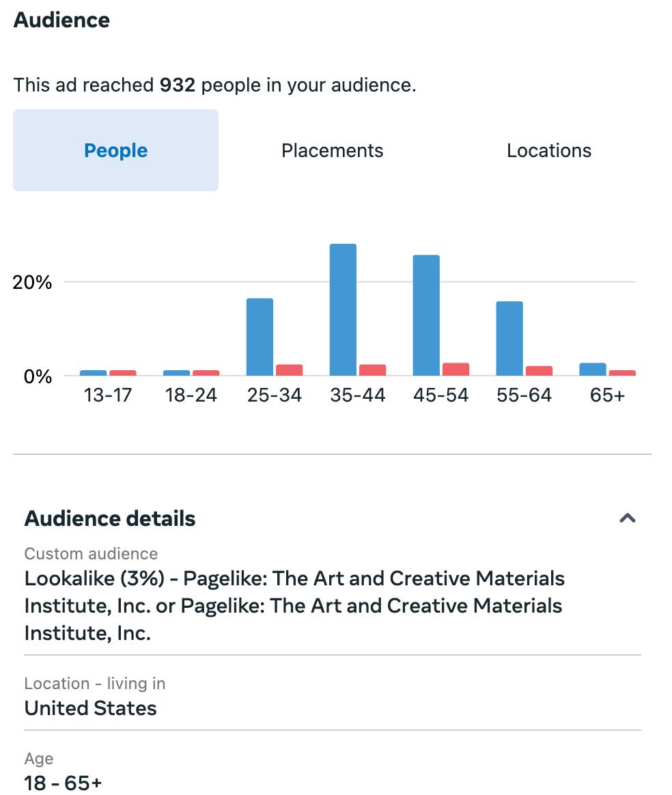The width and height of the screenshot is (672, 795).
Task: Collapse the Audience details chevron
Action: point(627,518)
